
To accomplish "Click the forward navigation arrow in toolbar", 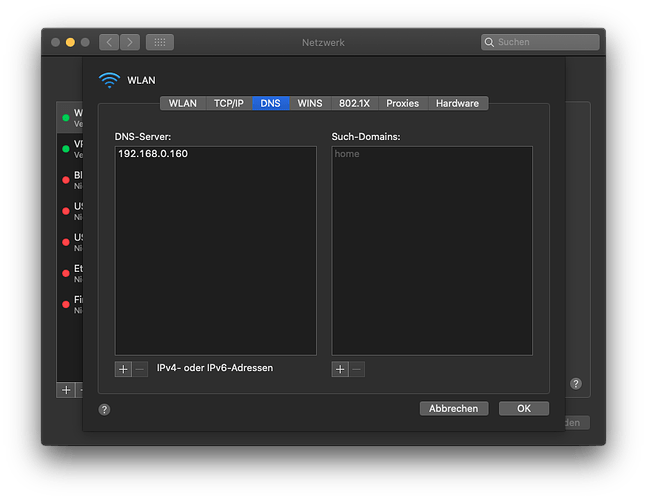I will point(129,42).
